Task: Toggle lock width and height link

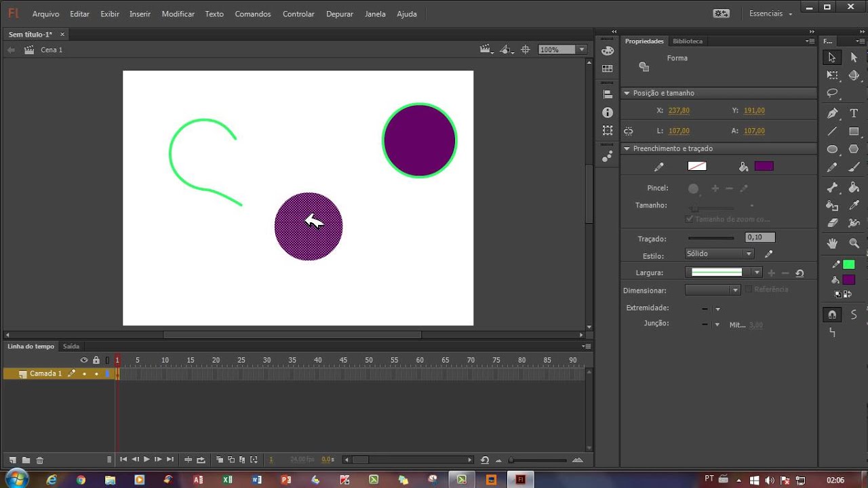Action: (628, 131)
